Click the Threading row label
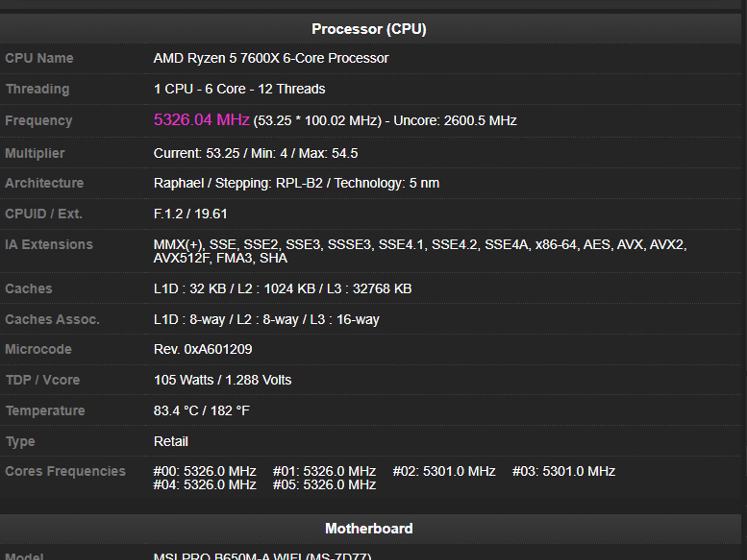This screenshot has width=747, height=560. pos(38,89)
